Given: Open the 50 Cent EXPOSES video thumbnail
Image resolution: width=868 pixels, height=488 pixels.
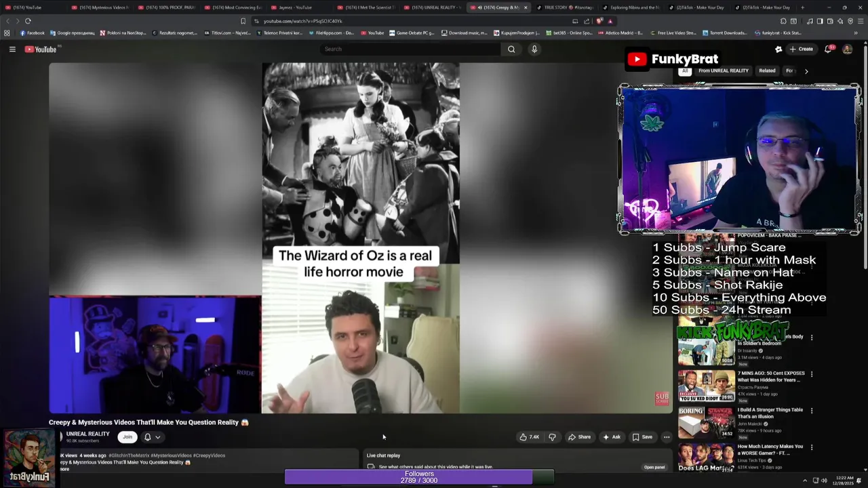Looking at the screenshot, I should point(706,386).
